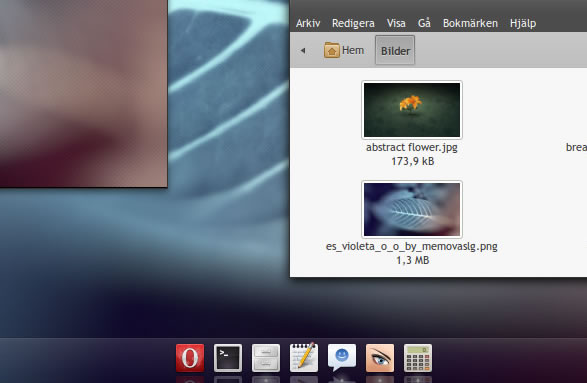Open the Bokmärken menu
This screenshot has height=383, width=587.
click(x=470, y=23)
